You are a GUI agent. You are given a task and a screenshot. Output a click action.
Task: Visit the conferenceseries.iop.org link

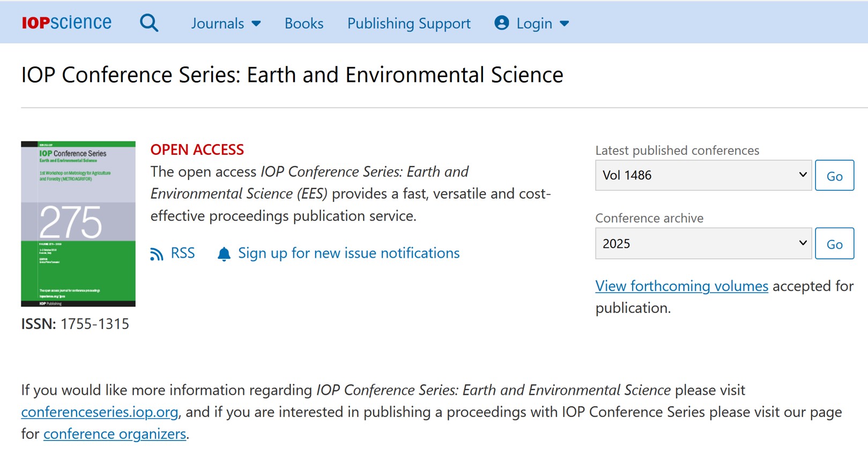click(x=100, y=412)
